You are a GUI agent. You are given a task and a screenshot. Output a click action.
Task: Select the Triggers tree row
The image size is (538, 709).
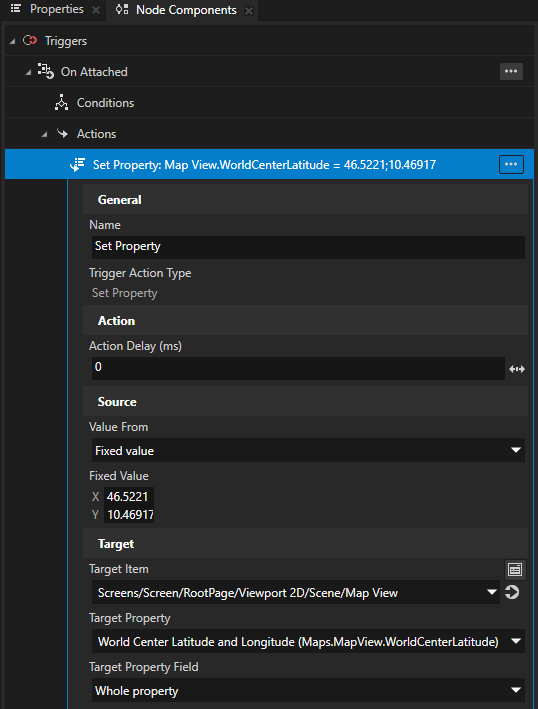point(269,41)
